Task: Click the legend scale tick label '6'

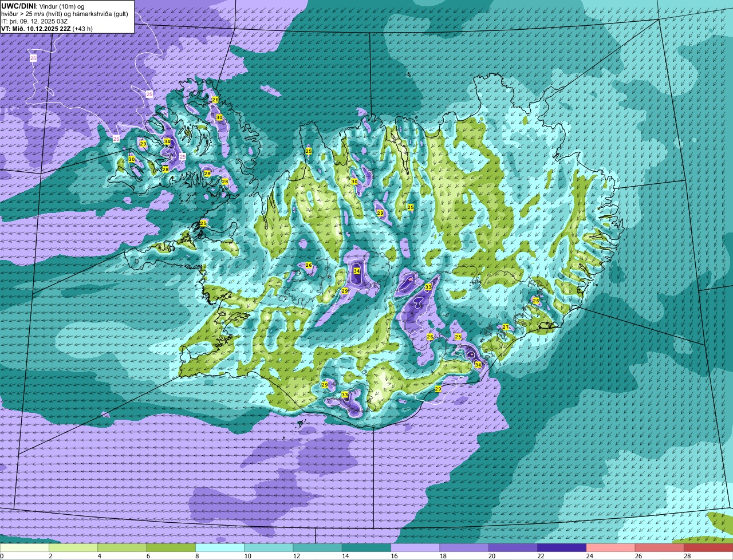Action: pyautogui.click(x=148, y=556)
